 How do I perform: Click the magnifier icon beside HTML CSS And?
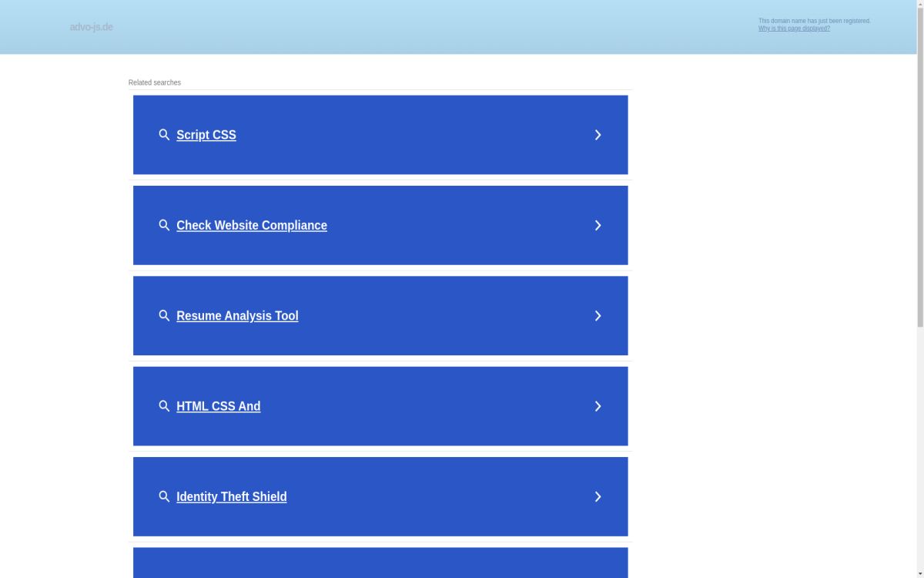pyautogui.click(x=164, y=406)
